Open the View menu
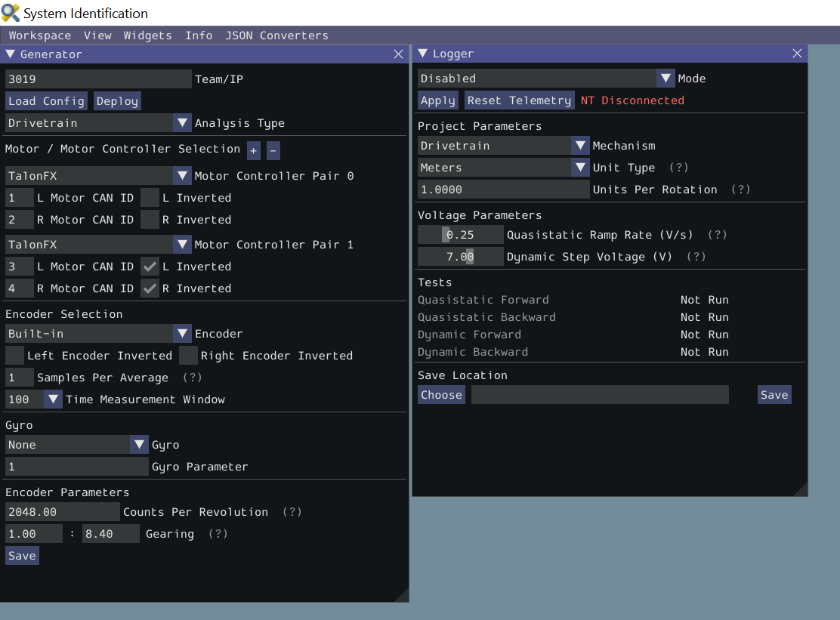Image resolution: width=840 pixels, height=620 pixels. [97, 35]
